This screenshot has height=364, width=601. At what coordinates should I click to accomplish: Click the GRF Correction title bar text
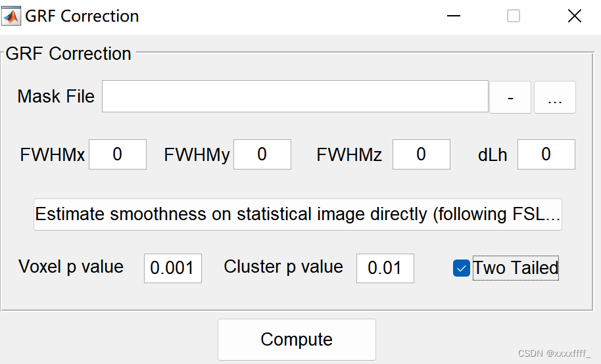(82, 16)
